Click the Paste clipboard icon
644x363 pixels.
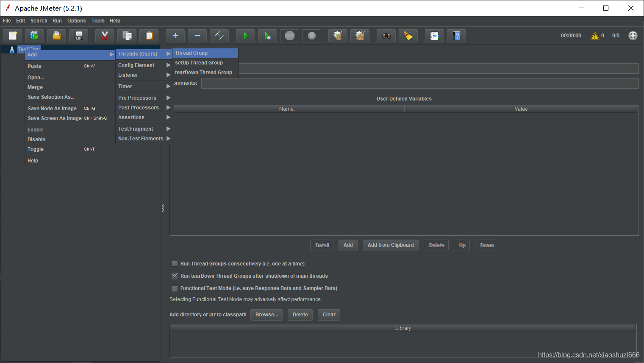point(149,36)
